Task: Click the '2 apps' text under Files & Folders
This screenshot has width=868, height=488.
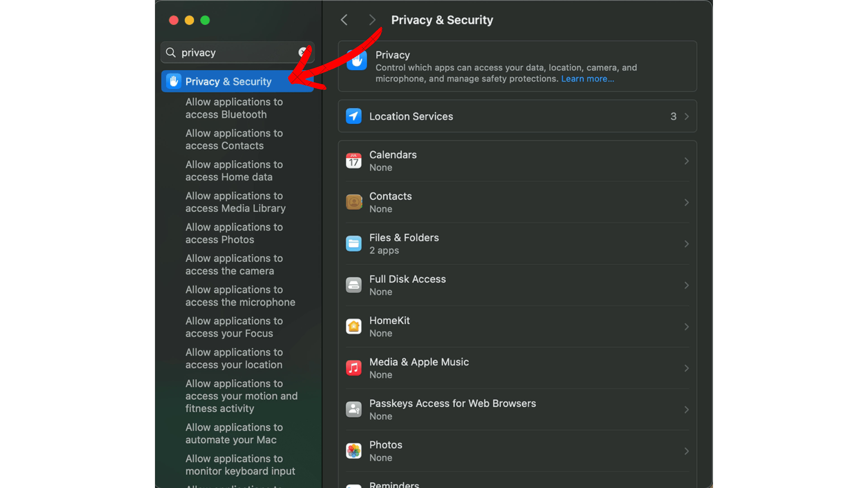Action: (384, 251)
